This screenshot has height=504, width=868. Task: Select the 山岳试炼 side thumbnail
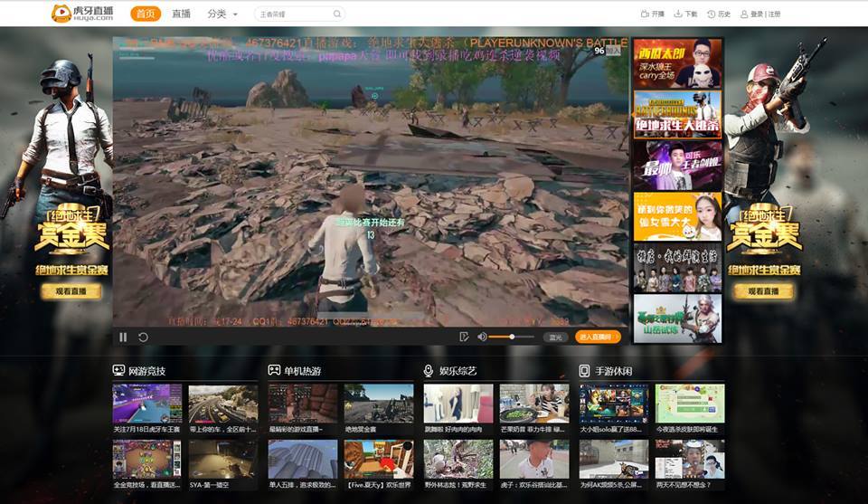(677, 319)
